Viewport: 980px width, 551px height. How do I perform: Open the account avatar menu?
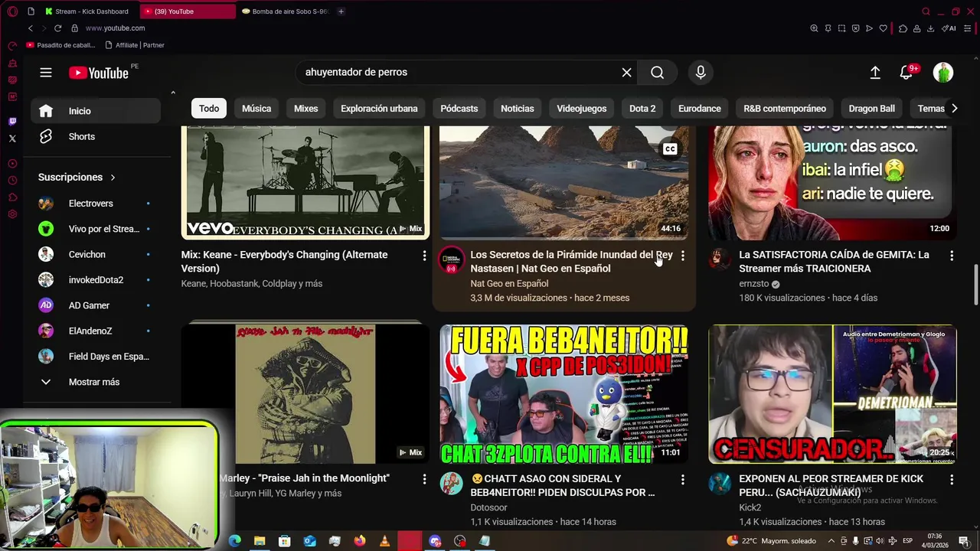point(943,72)
